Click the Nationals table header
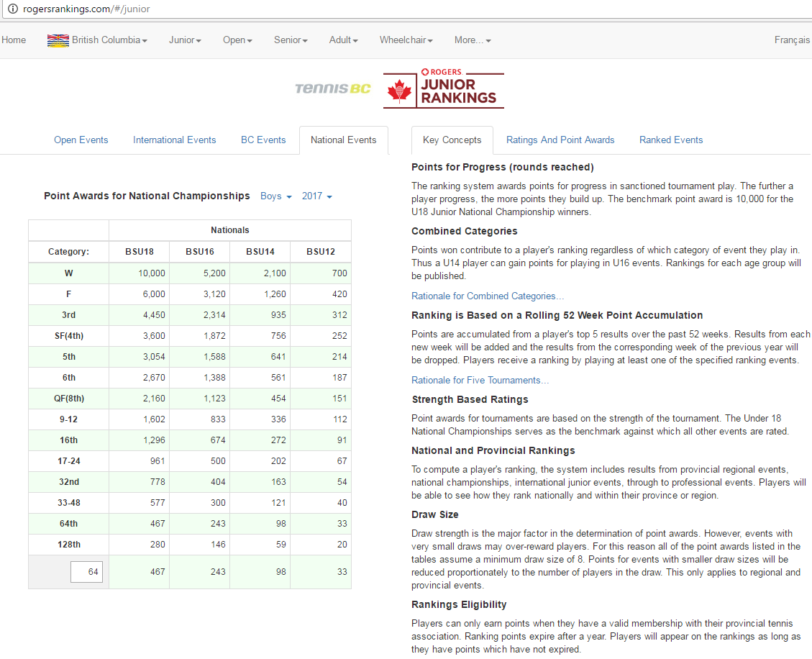 (x=230, y=230)
